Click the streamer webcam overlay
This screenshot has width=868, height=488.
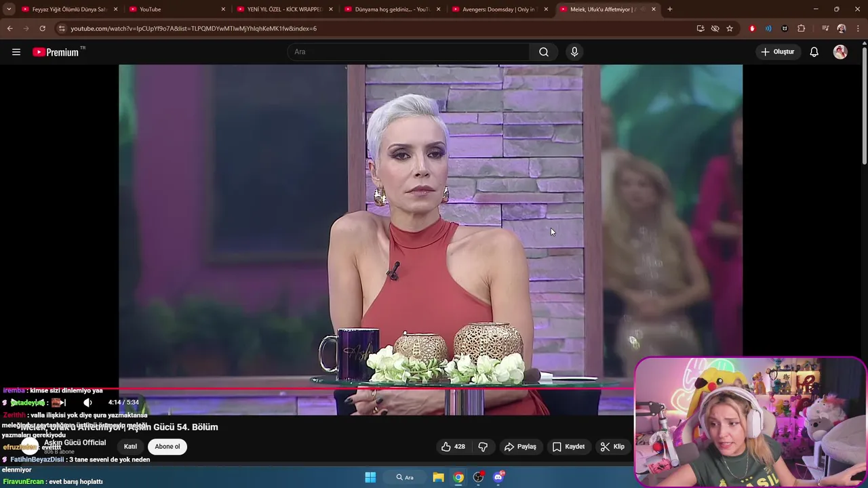750,422
